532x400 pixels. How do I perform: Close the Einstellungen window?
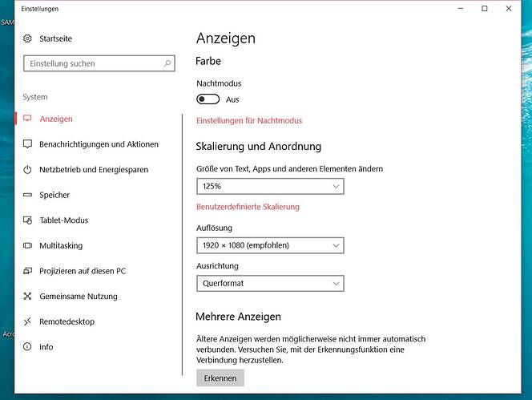pos(509,9)
